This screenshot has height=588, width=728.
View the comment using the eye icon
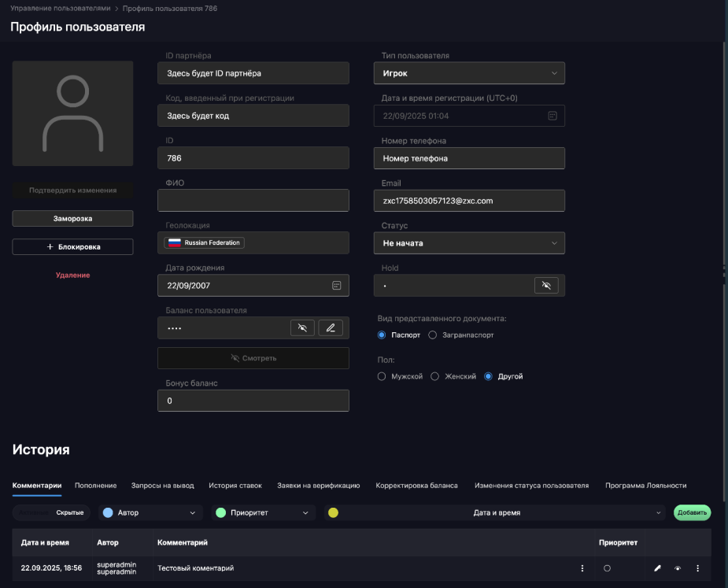678,568
